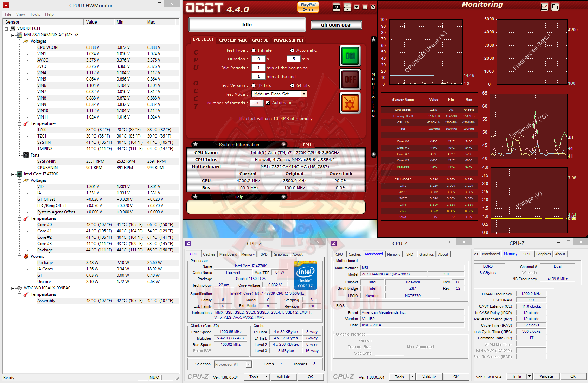Click the OCCT move-window arrows icon

click(x=347, y=7)
